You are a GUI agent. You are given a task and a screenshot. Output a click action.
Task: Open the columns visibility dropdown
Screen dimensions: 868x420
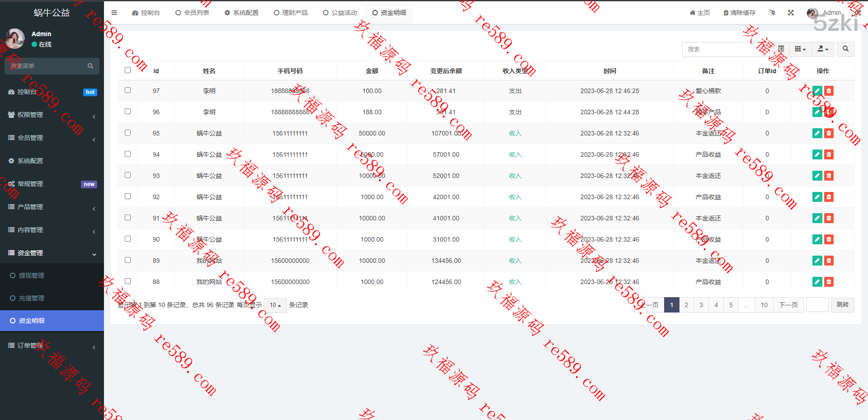click(800, 49)
